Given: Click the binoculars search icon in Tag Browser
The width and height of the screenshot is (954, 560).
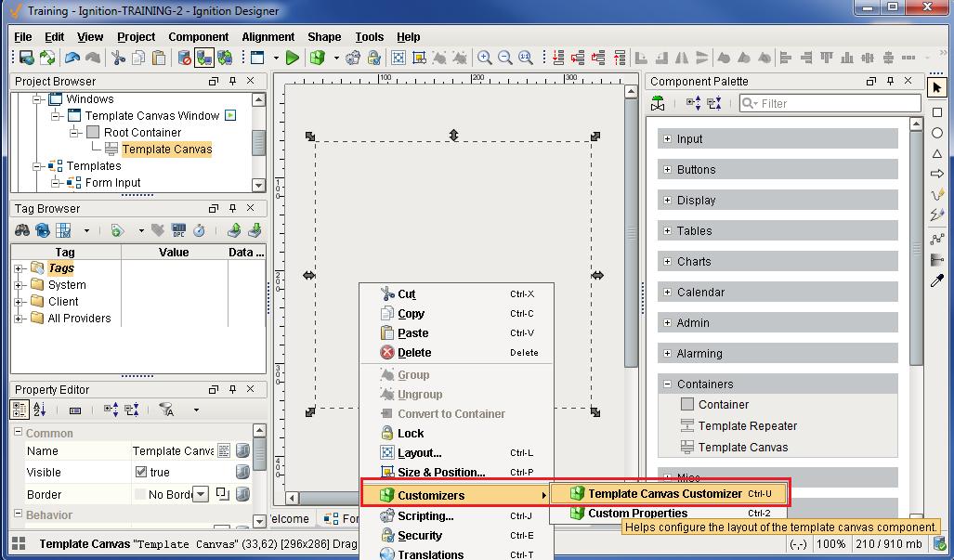Looking at the screenshot, I should (22, 230).
